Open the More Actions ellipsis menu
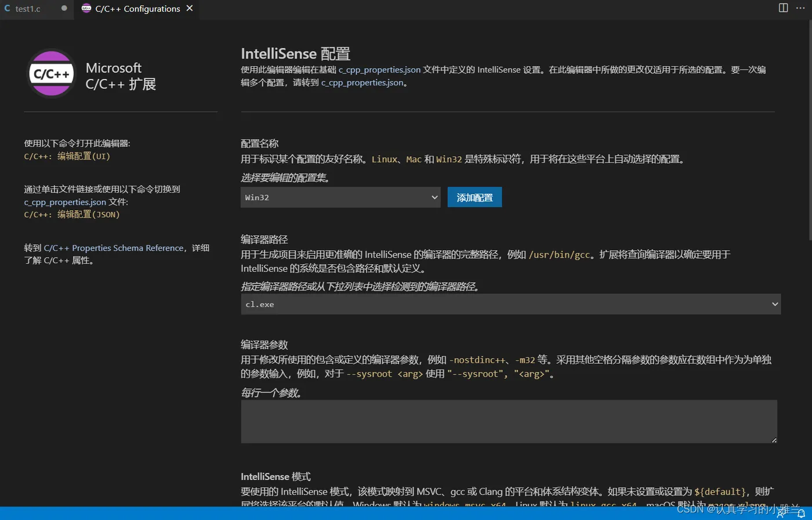812x520 pixels. coord(801,8)
